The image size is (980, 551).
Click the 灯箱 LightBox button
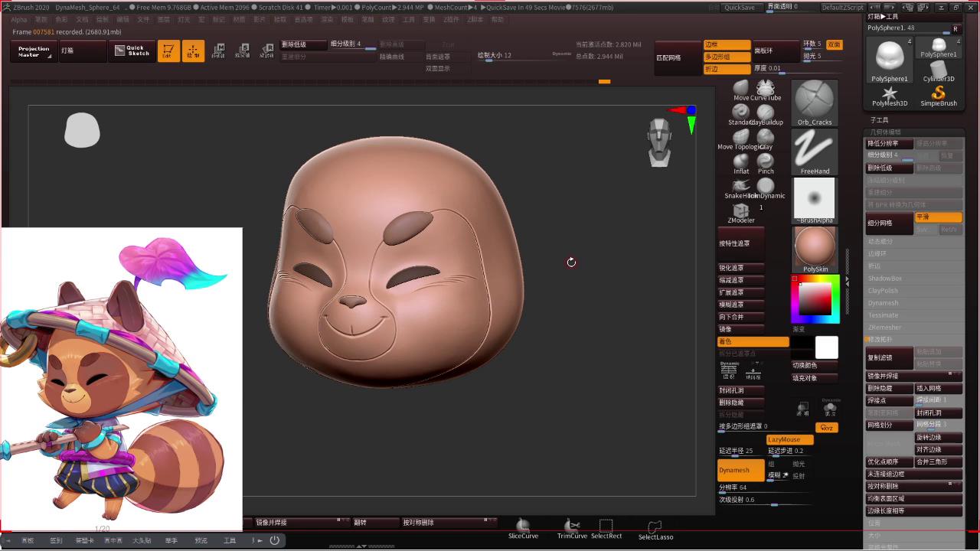83,51
